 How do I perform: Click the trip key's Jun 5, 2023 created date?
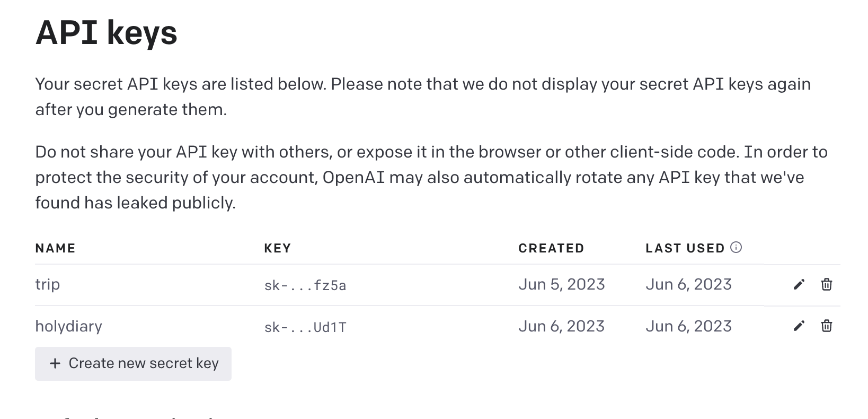[561, 285]
